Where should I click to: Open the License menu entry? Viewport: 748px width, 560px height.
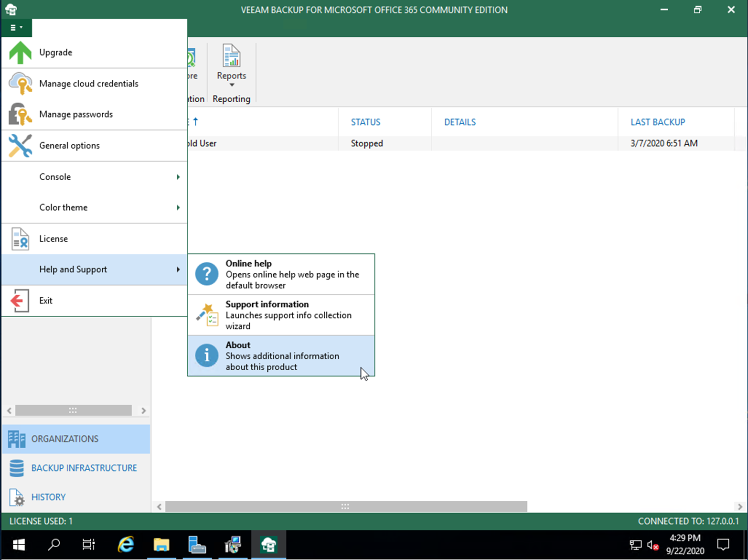pyautogui.click(x=95, y=238)
